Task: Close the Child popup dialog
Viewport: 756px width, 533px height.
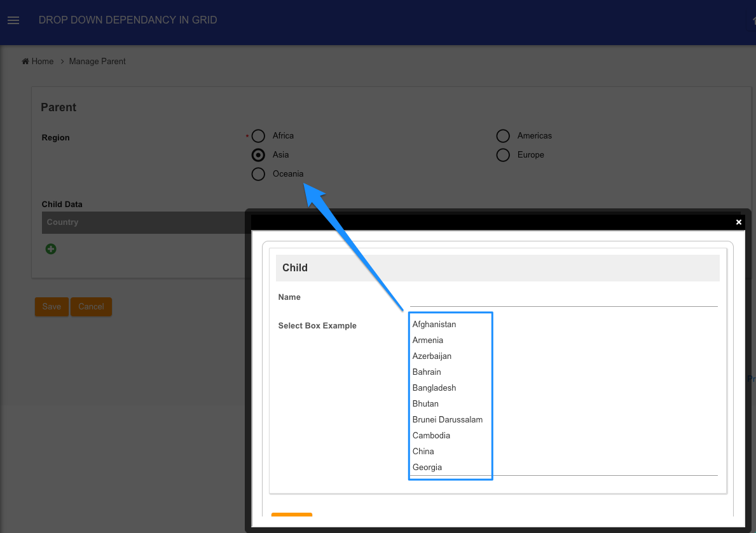Action: [x=738, y=222]
